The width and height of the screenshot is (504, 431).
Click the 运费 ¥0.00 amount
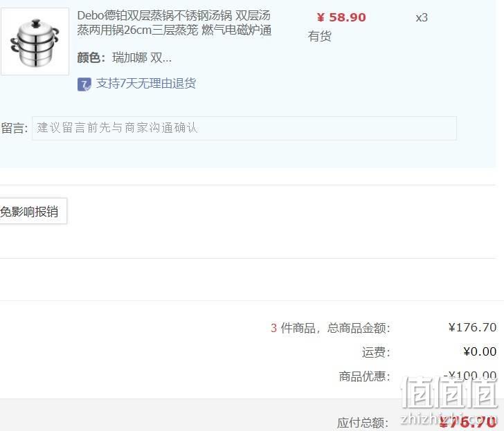pyautogui.click(x=480, y=351)
